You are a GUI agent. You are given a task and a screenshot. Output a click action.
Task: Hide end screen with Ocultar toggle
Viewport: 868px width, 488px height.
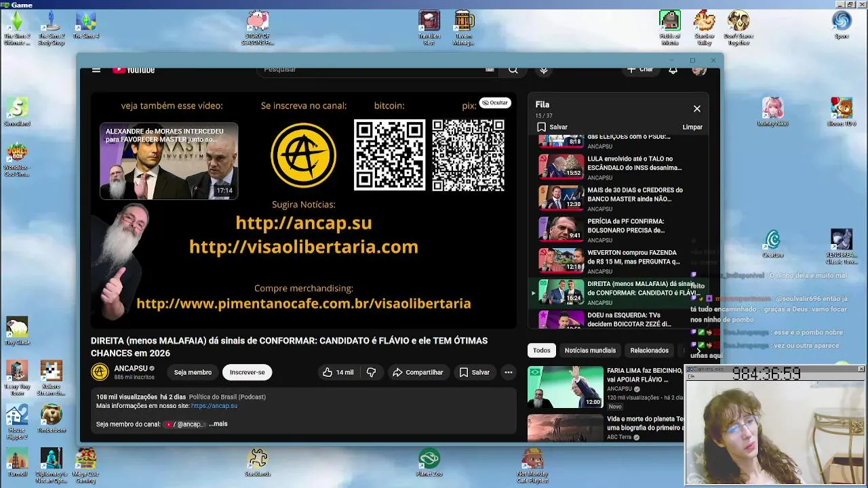[494, 102]
